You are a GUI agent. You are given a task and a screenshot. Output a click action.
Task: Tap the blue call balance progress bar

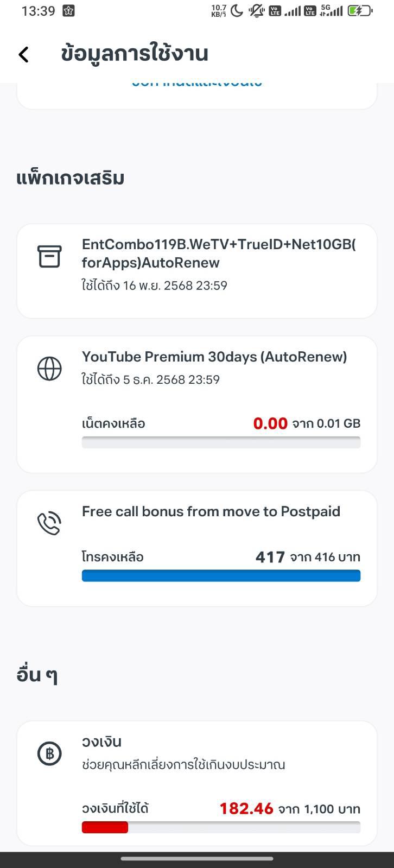[x=221, y=575]
